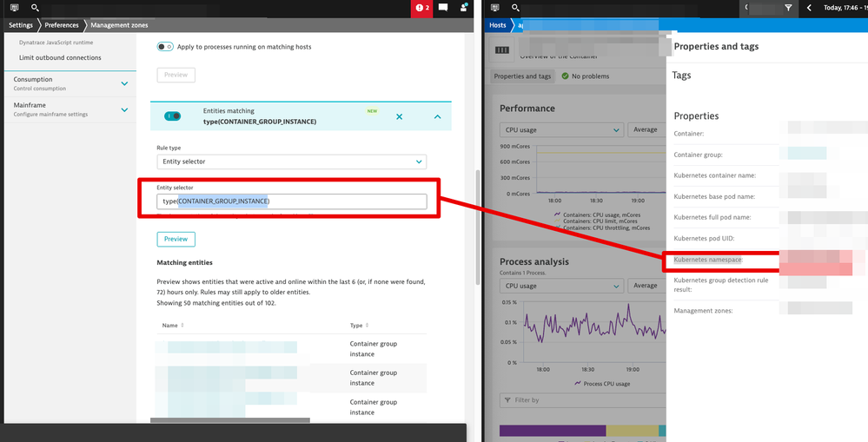Click the filter funnel icon
Screen dimensions: 868x442
tap(788, 8)
